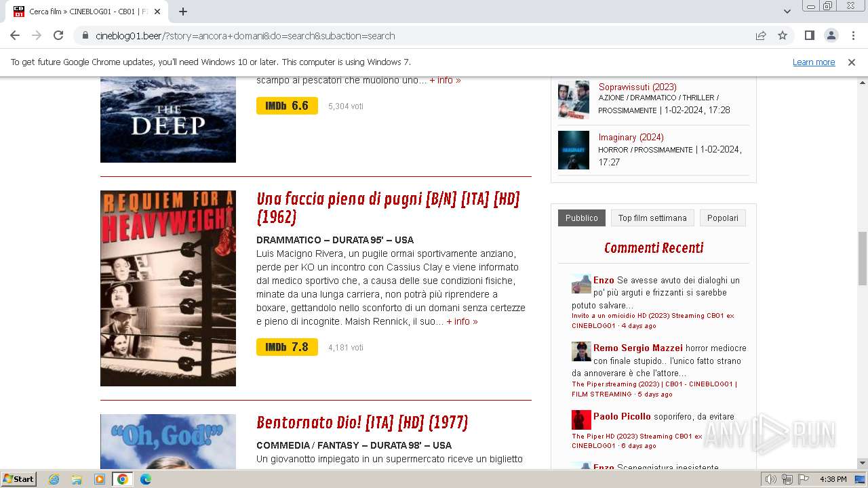Close the Cerca film CINEBLOG01 tab
Image resolution: width=868 pixels, height=488 pixels.
click(157, 12)
